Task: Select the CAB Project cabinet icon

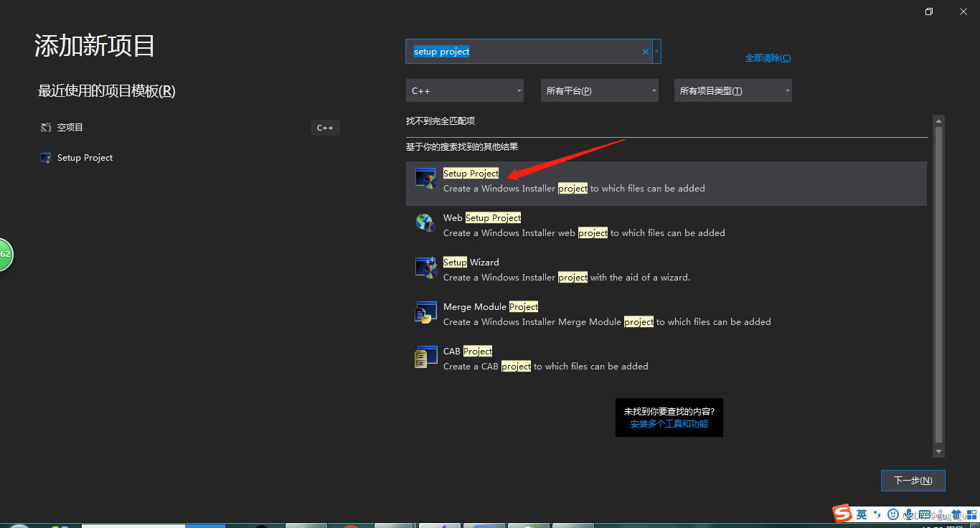Action: [x=426, y=357]
